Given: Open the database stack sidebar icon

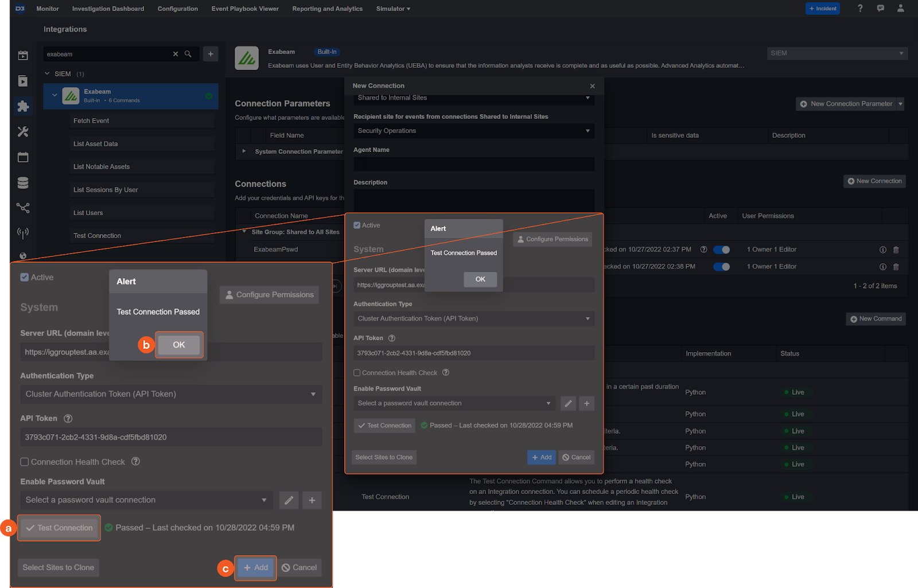Looking at the screenshot, I should [23, 182].
